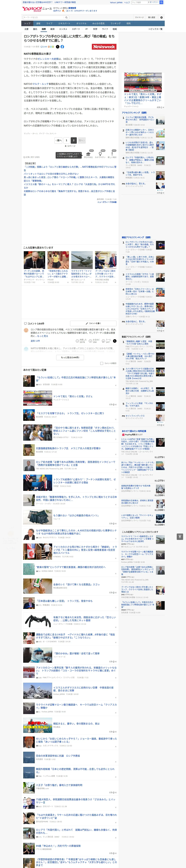Click the search magnifier button beside keyword field
Viewport: 186px width, 868px height.
click(x=66, y=18)
